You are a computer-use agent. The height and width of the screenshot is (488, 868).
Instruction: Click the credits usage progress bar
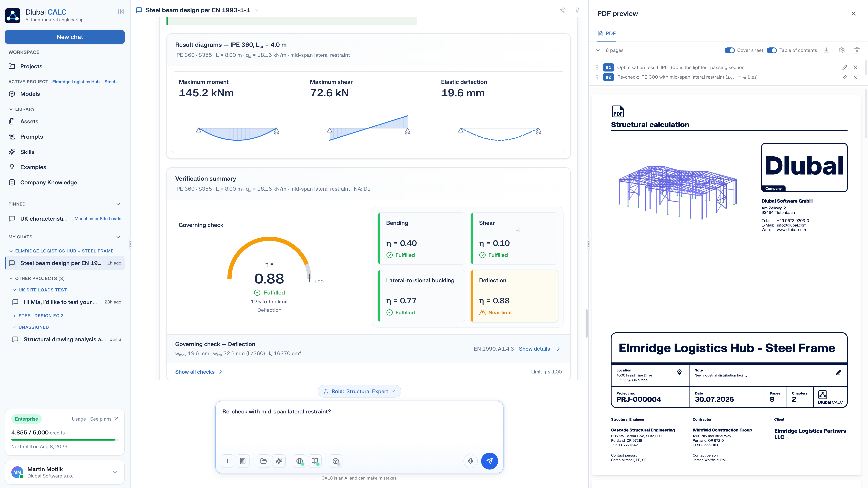click(x=65, y=440)
